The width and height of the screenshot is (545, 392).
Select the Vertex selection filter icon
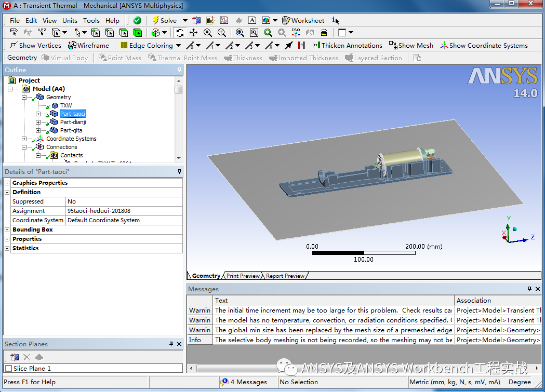click(x=96, y=33)
